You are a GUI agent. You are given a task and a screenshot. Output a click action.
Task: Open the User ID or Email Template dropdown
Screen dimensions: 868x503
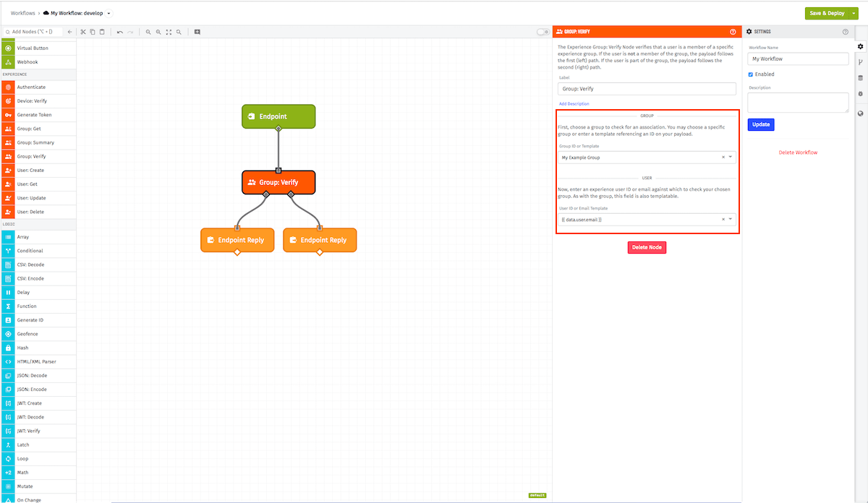[731, 219]
